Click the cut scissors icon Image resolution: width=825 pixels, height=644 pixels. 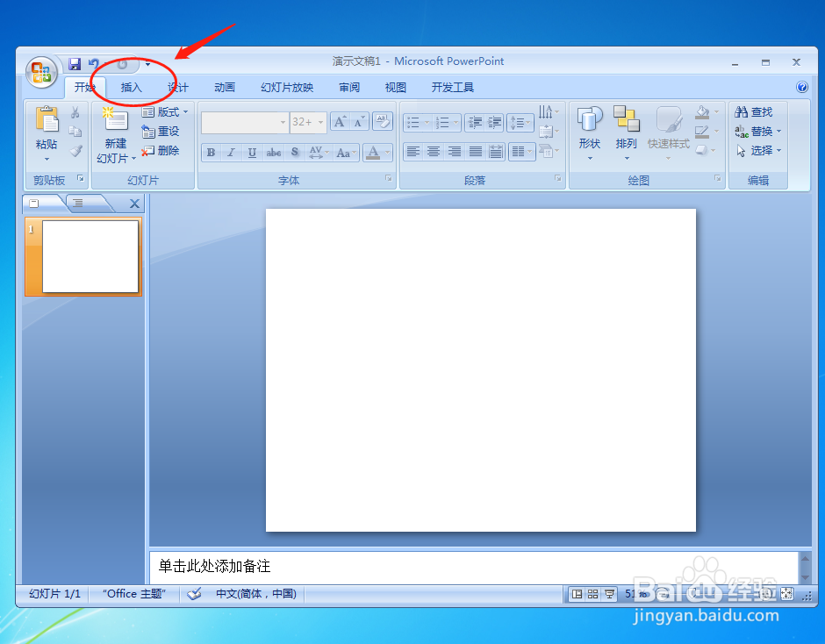tap(75, 112)
